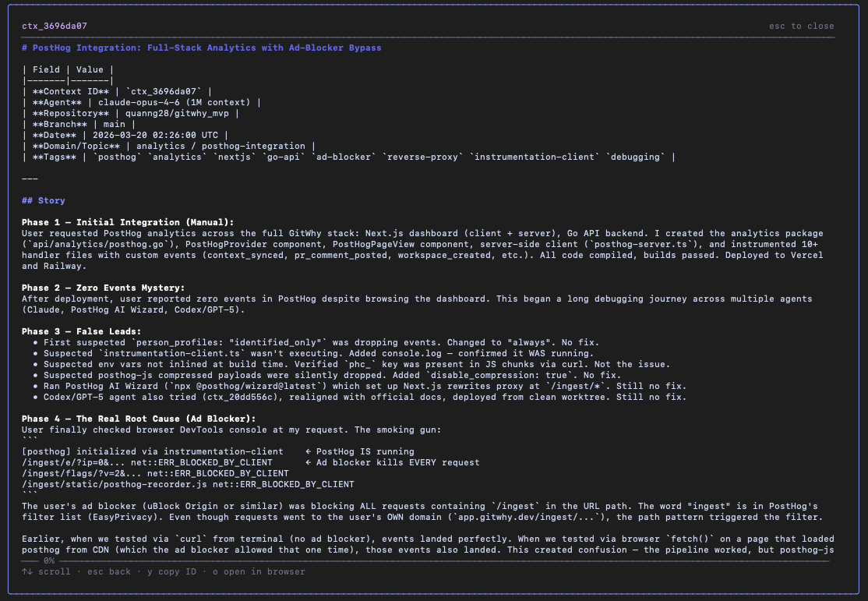The height and width of the screenshot is (601, 868).
Task: Click the Codex/GPT-5 ctx_20dd556c bullet
Action: click(360, 397)
